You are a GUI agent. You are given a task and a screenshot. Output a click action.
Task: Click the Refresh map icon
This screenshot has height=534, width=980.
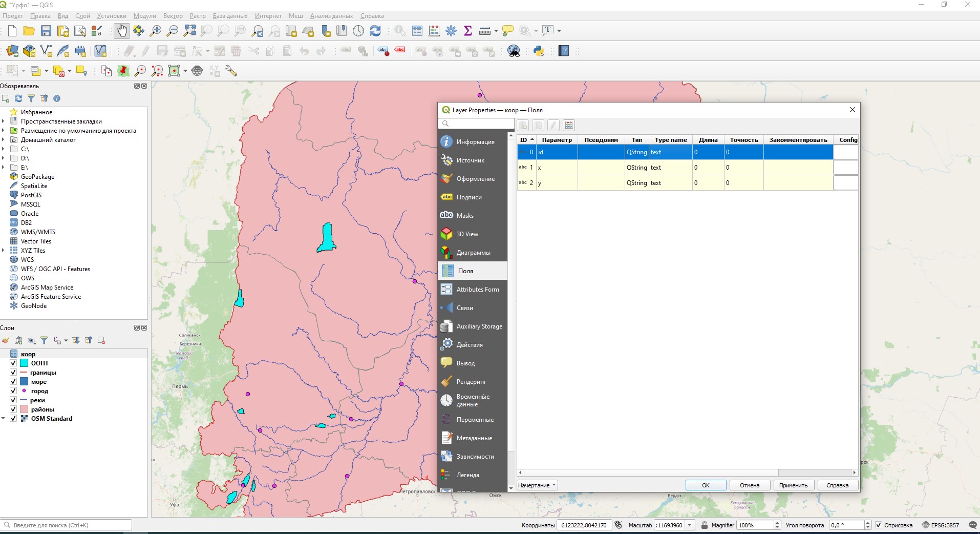[375, 31]
